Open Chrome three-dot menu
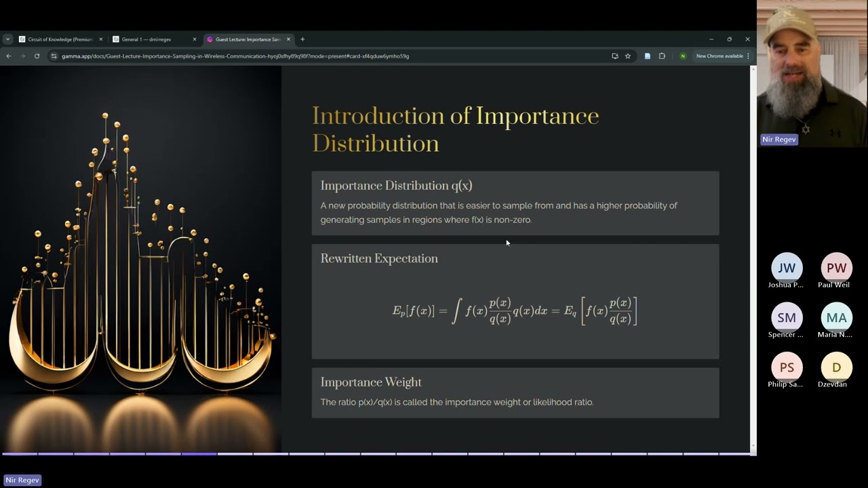Screen dimensions: 868x488 (x=749, y=56)
